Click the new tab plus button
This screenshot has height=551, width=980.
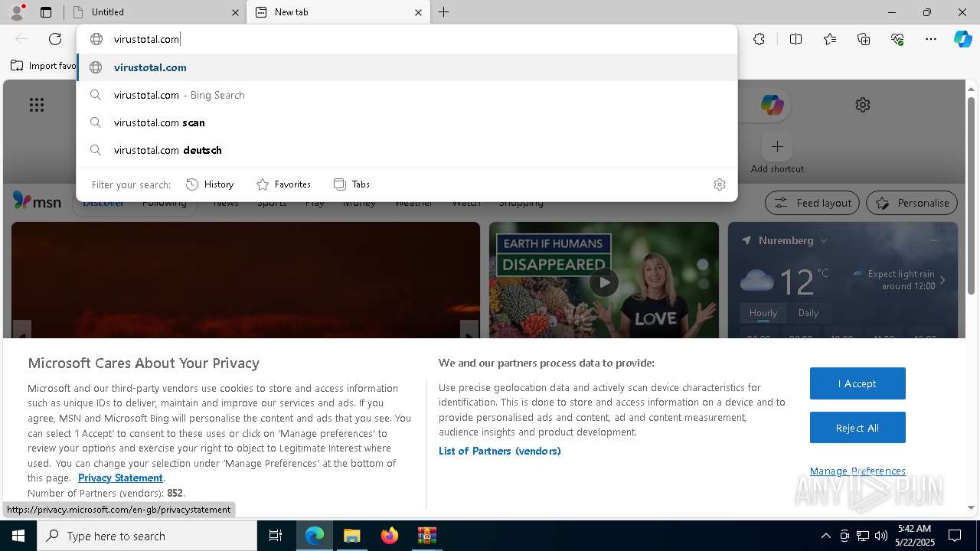443,12
